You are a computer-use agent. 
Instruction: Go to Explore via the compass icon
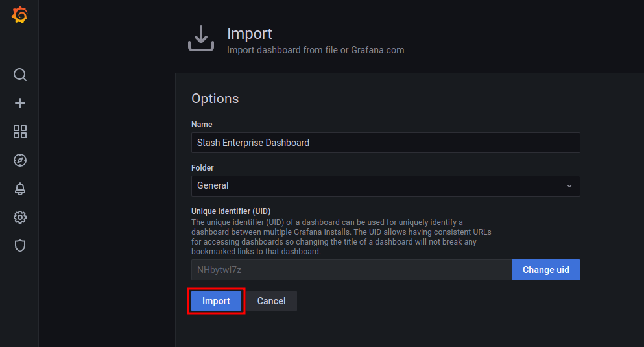tap(20, 160)
